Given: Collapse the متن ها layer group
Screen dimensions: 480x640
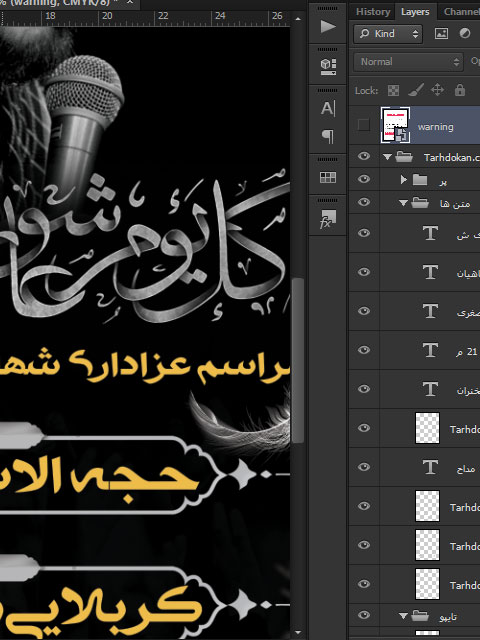Looking at the screenshot, I should coord(403,202).
